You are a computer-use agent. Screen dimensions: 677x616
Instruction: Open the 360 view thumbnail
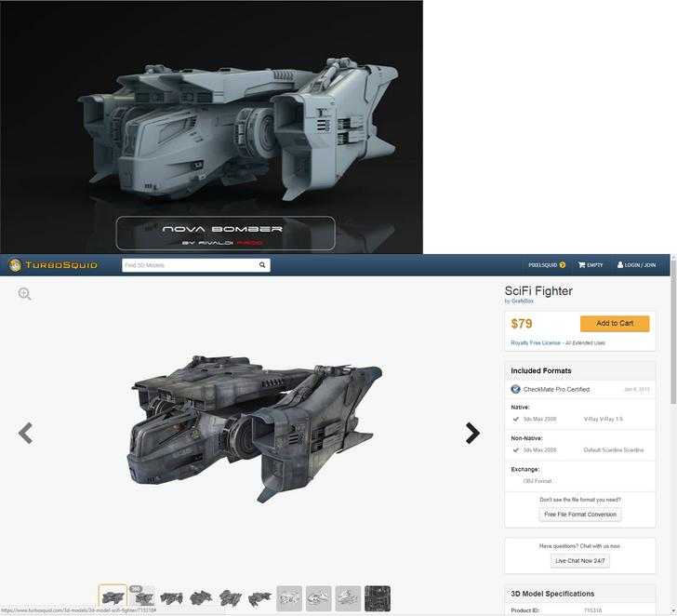point(142,597)
